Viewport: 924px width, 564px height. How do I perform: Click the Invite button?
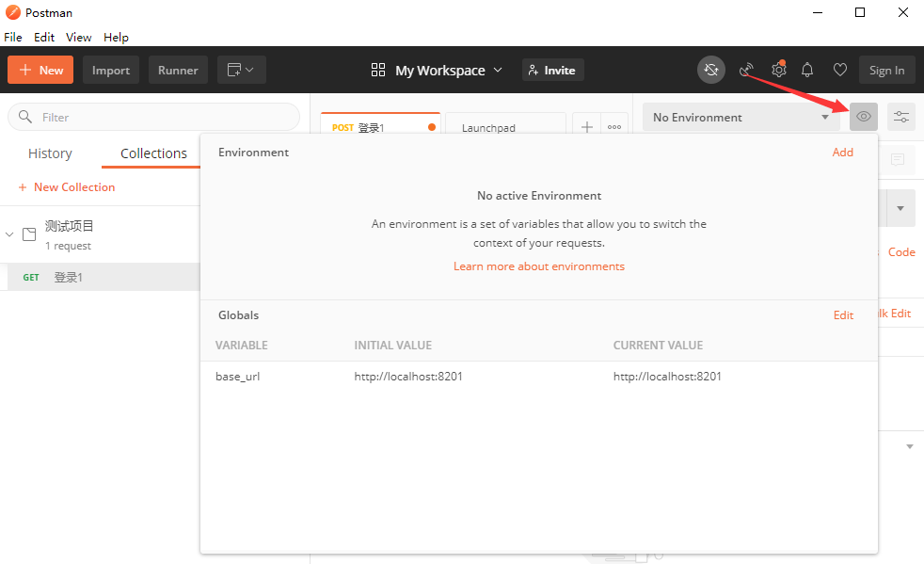pyautogui.click(x=552, y=71)
